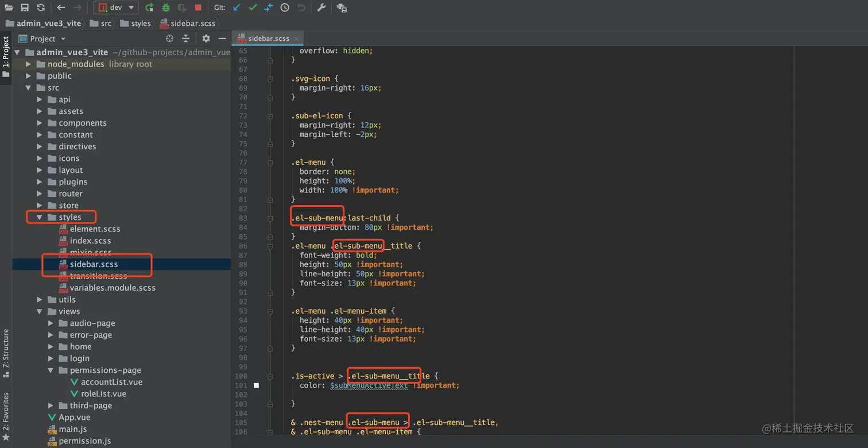
Task: Open the Z: Structure tool window tab
Action: coord(6,353)
